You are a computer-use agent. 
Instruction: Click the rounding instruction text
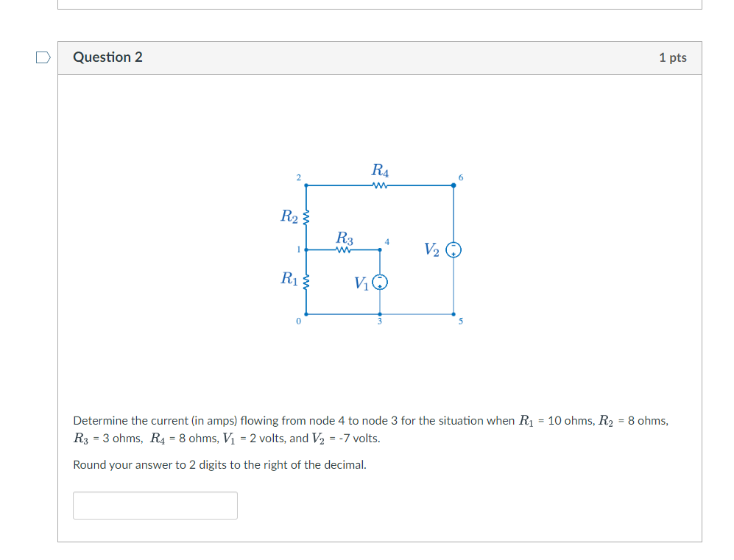coord(219,464)
